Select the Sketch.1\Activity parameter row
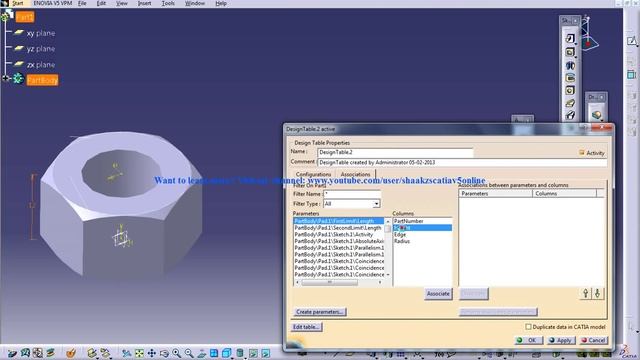 (338, 235)
